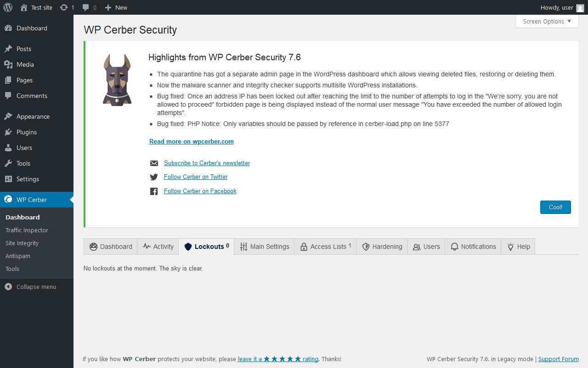
Task: Switch to the plugin Dashboard tab
Action: pyautogui.click(x=111, y=247)
